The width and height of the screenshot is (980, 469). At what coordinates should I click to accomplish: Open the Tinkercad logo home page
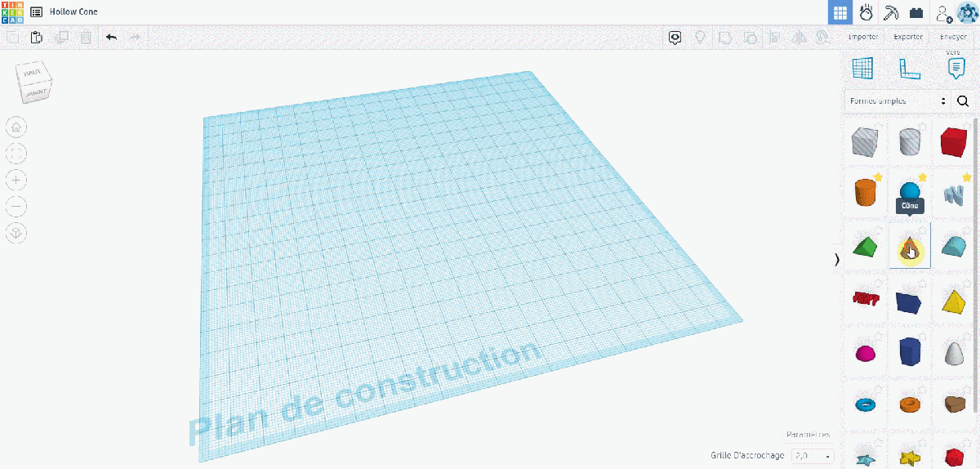pos(12,12)
